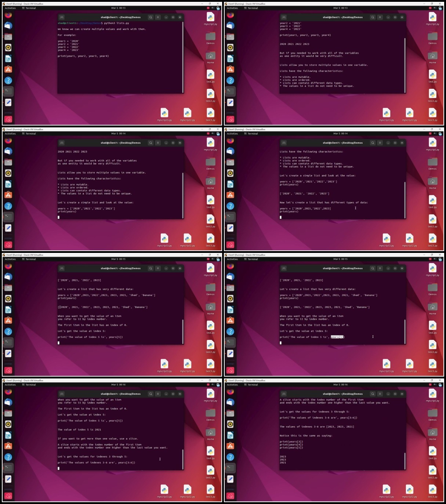Click terminal scrollbar in 'Notice this is' frame
The width and height of the screenshot is (446, 504).
tap(405, 460)
